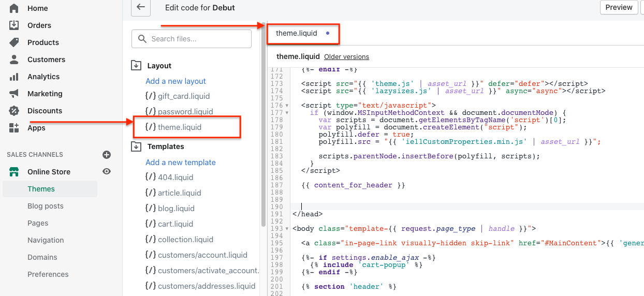Collapse the Templates folder
The image size is (644, 296).
point(136,146)
